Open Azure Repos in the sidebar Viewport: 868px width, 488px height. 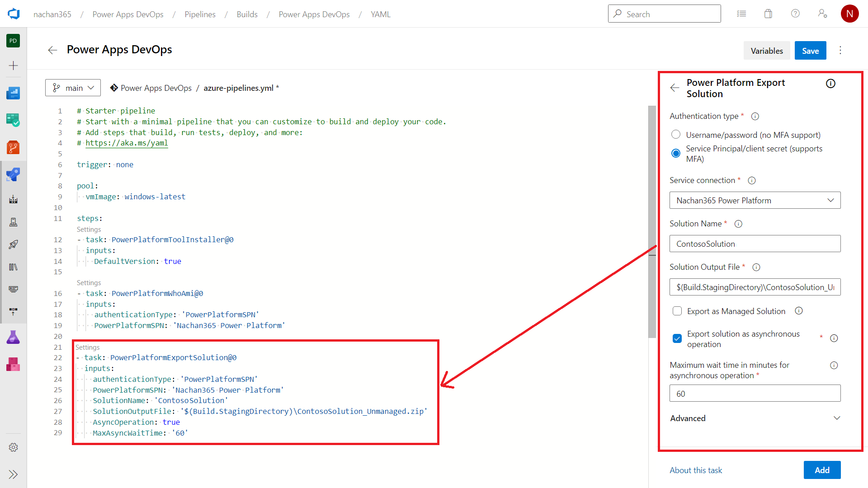[13, 147]
